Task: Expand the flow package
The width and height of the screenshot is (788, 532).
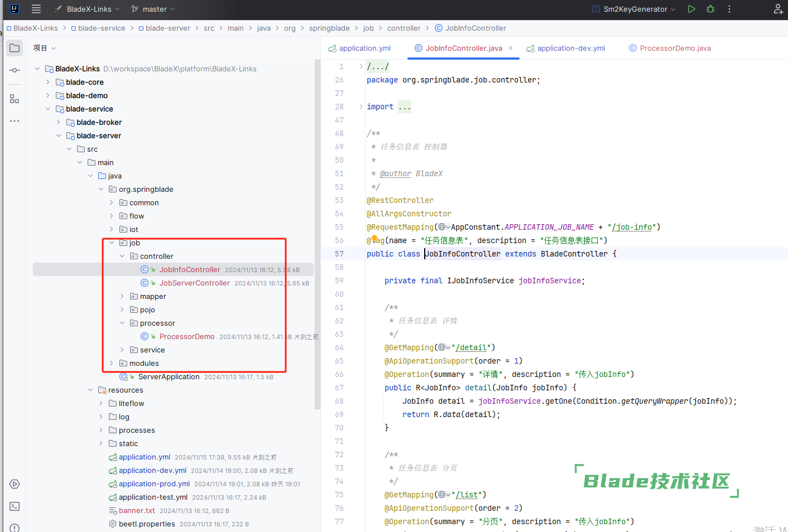Action: 112,216
